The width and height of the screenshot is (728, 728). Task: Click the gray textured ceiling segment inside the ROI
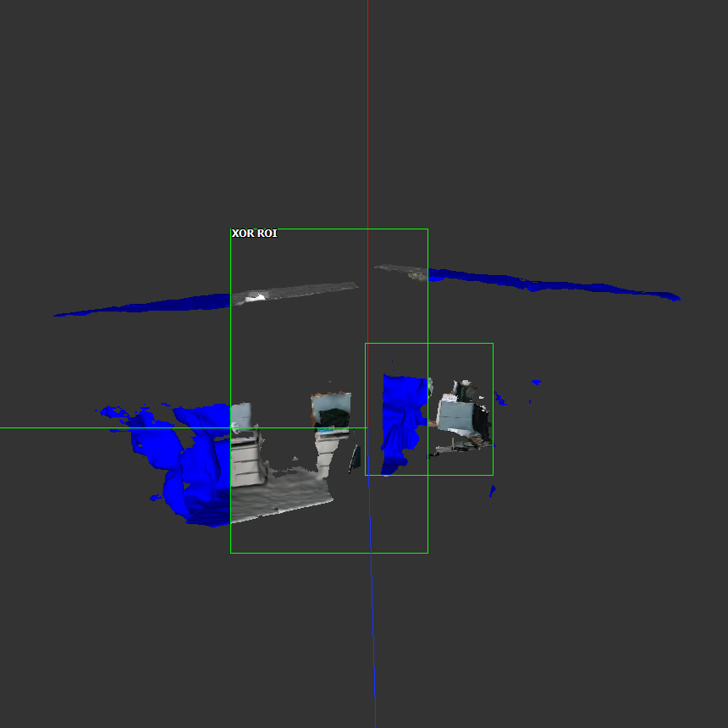point(296,290)
